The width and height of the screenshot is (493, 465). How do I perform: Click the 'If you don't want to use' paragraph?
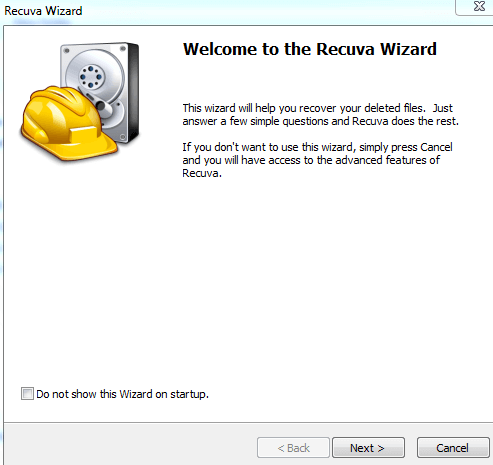317,160
